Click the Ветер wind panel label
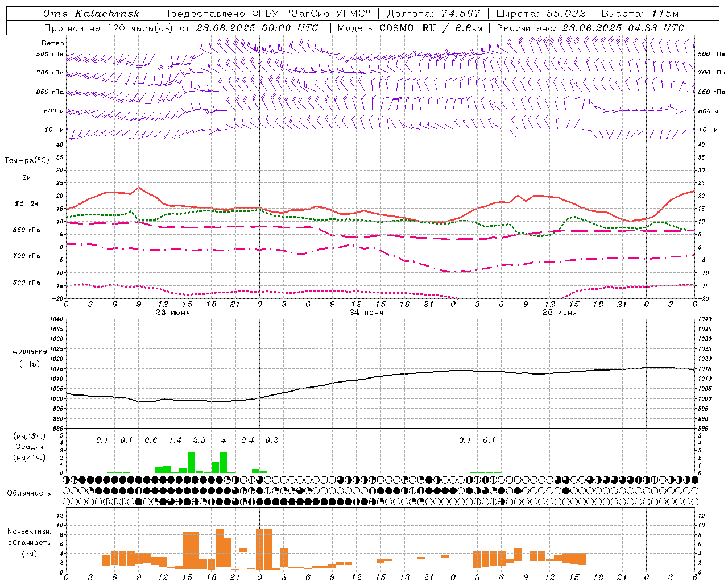Screen dimensions: 728x582 coord(53,43)
